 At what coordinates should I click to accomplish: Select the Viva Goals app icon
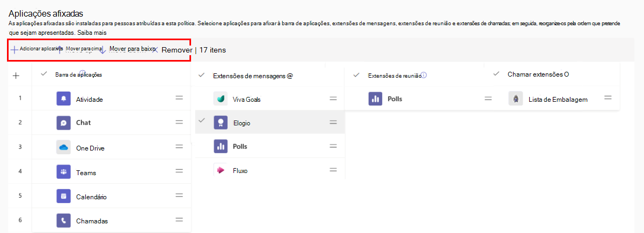tap(221, 99)
